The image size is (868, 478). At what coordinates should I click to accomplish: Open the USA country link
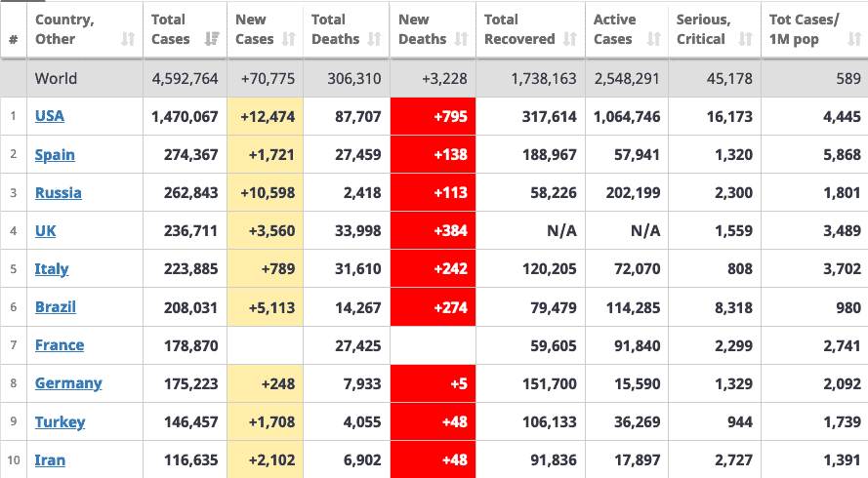[49, 116]
